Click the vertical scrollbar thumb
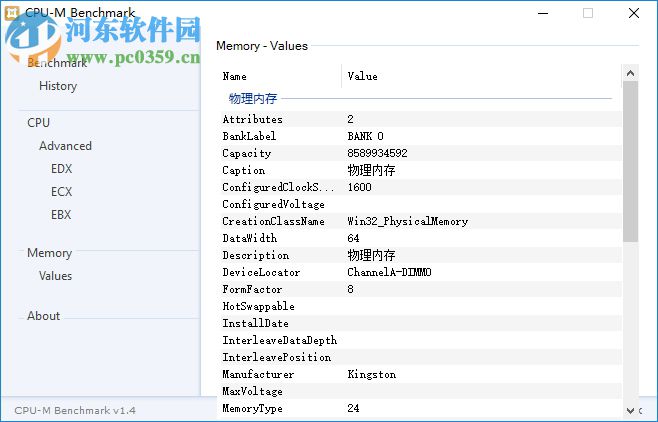 point(630,162)
